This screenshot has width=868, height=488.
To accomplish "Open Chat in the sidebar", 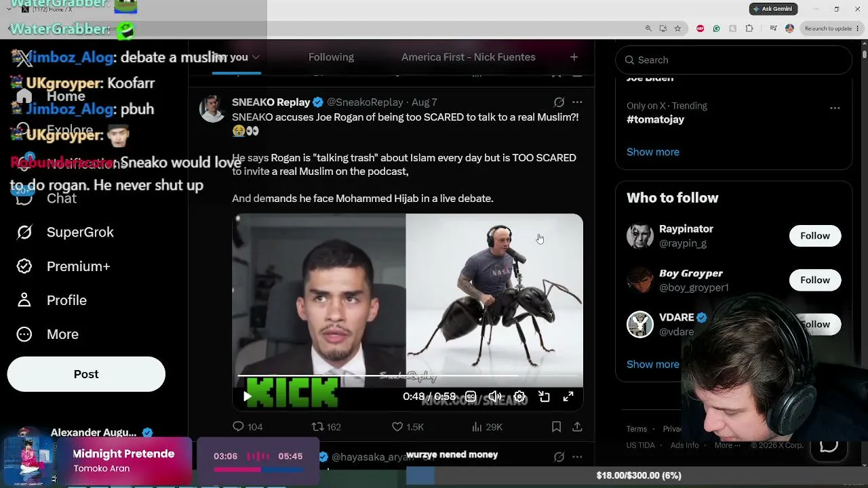I will (x=62, y=199).
